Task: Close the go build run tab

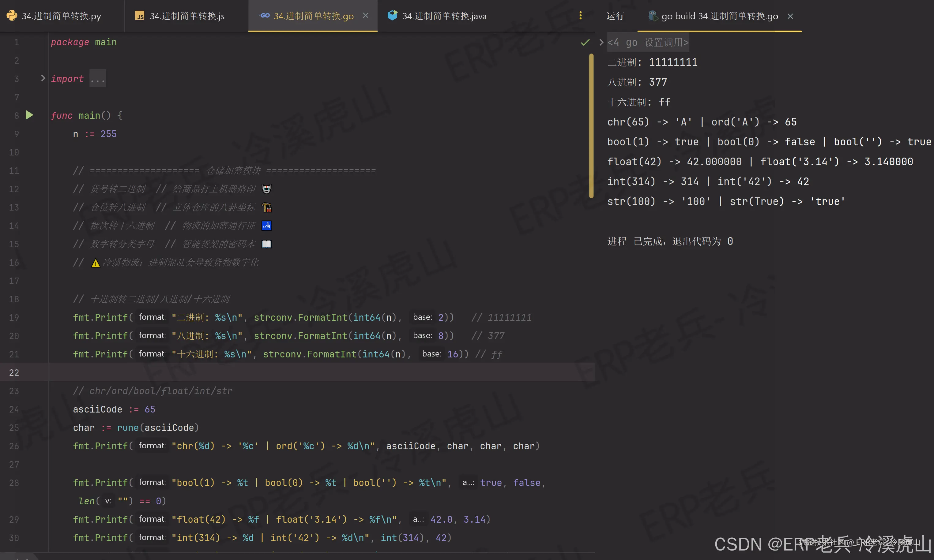Action: tap(790, 16)
